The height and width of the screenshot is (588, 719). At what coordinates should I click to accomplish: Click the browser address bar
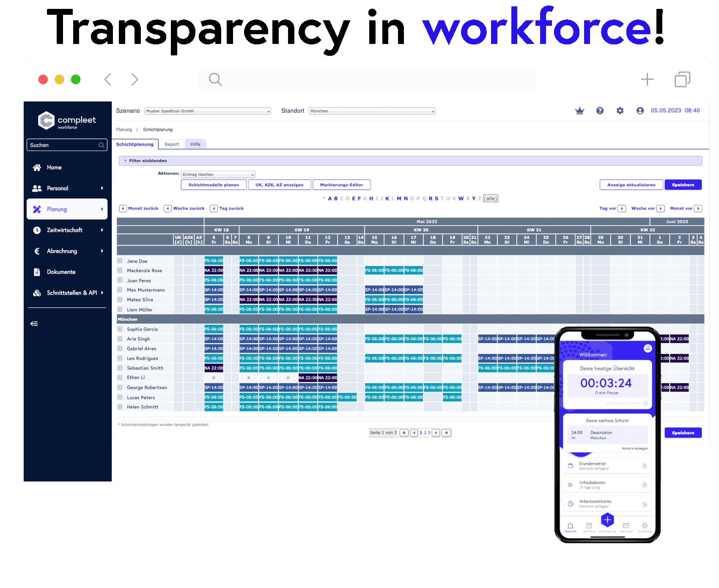click(367, 79)
